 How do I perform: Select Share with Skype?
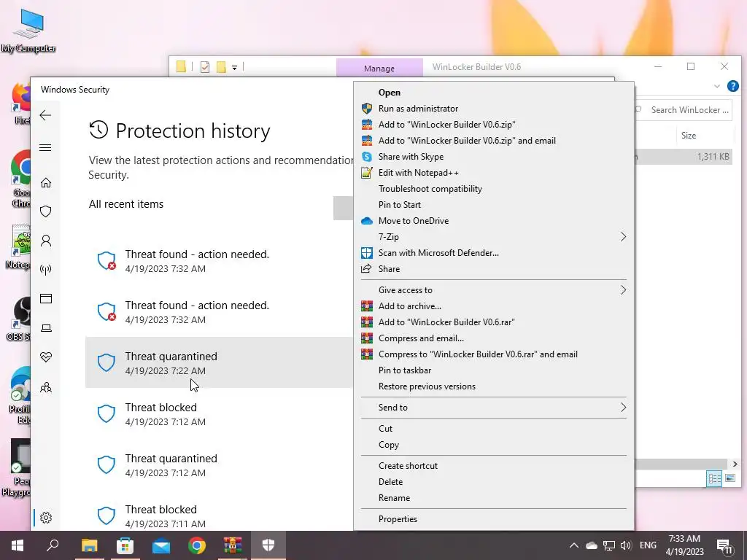(494, 157)
